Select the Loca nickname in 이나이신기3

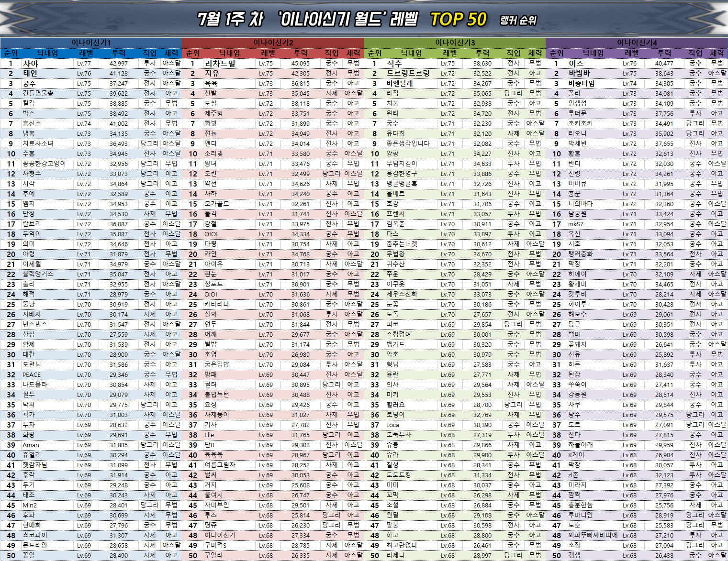tap(392, 425)
